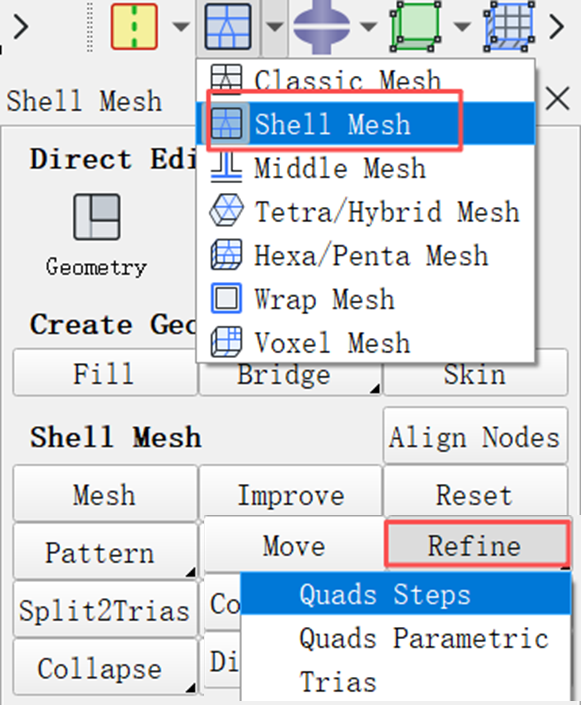Click the blue grid box toolbar icon

(509, 26)
